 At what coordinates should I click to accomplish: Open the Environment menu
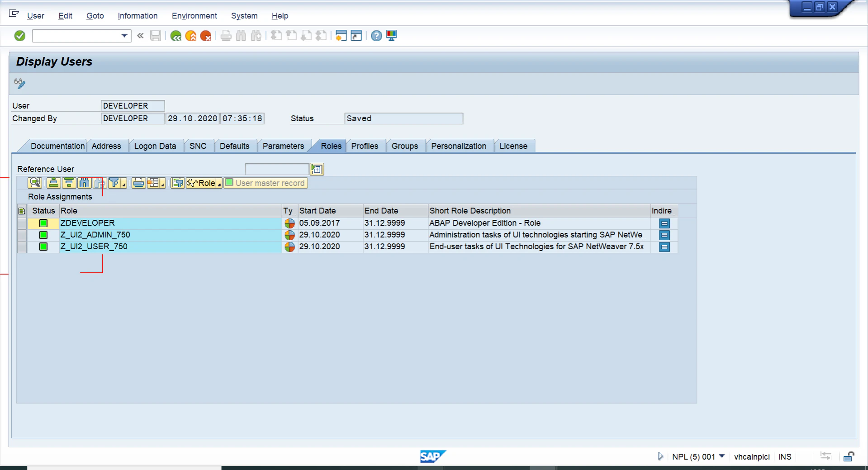tap(194, 16)
